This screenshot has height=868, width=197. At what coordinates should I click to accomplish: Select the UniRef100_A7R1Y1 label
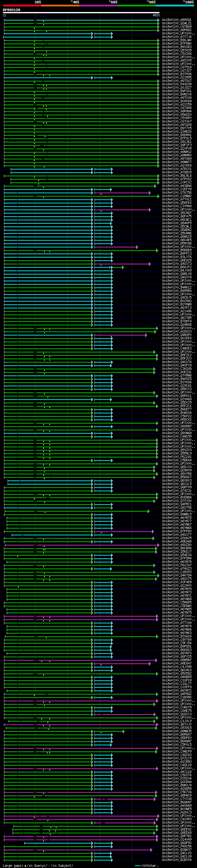point(176,169)
